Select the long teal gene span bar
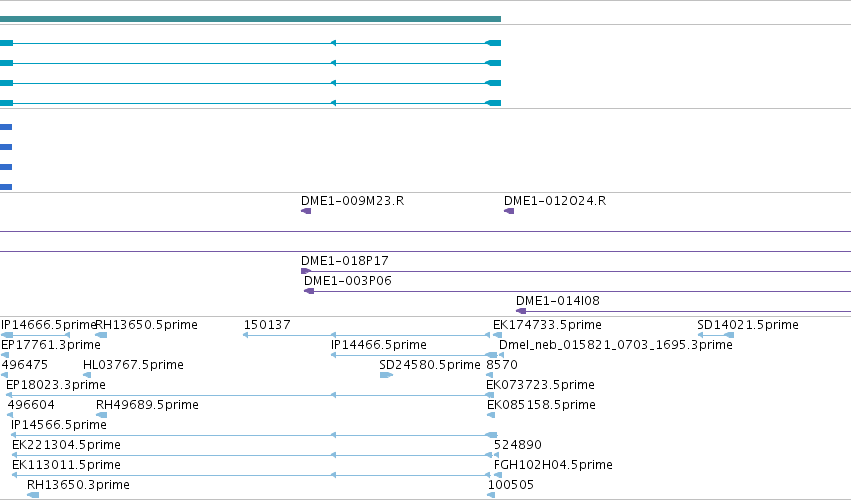The width and height of the screenshot is (851, 500). (250, 19)
